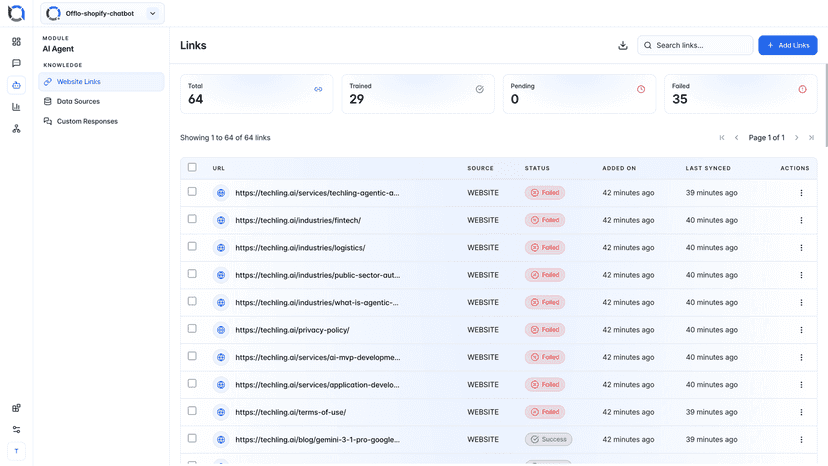The width and height of the screenshot is (828, 466).
Task: Check the privacy-policy row checkbox
Action: (192, 329)
